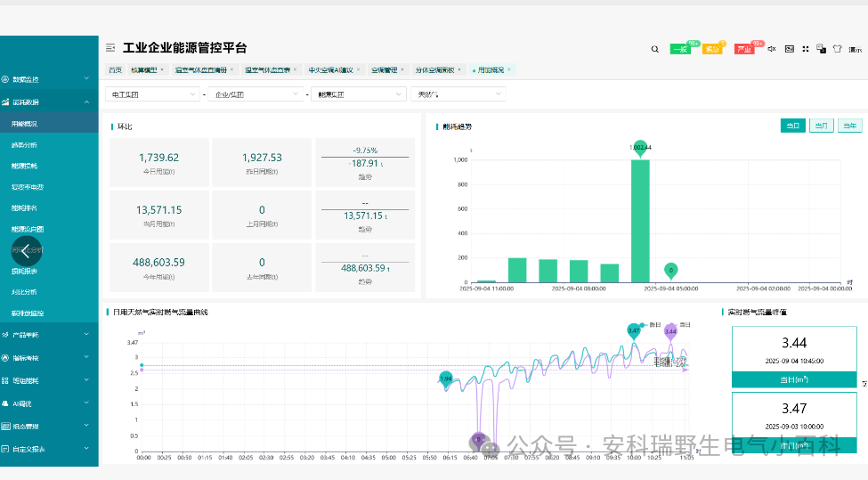Click the 产品单耗 sidebar icon
Viewport: 868px width, 480px height.
(5, 335)
